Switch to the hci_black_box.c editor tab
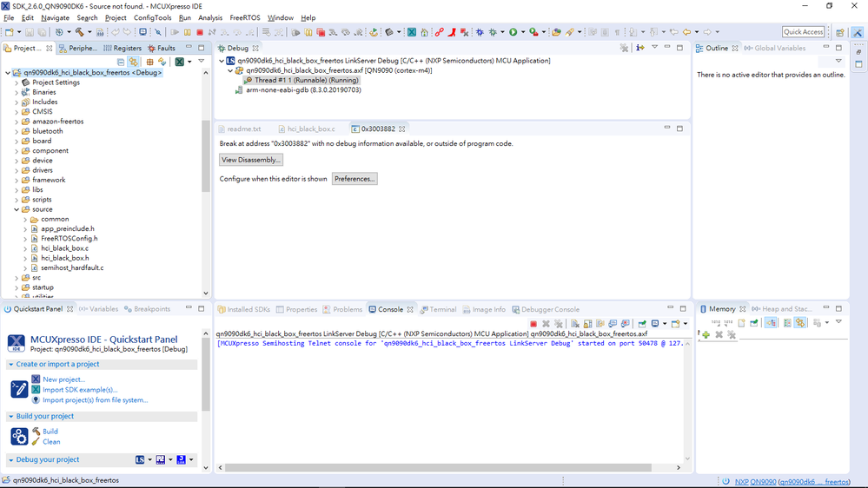The height and width of the screenshot is (488, 868). click(307, 129)
